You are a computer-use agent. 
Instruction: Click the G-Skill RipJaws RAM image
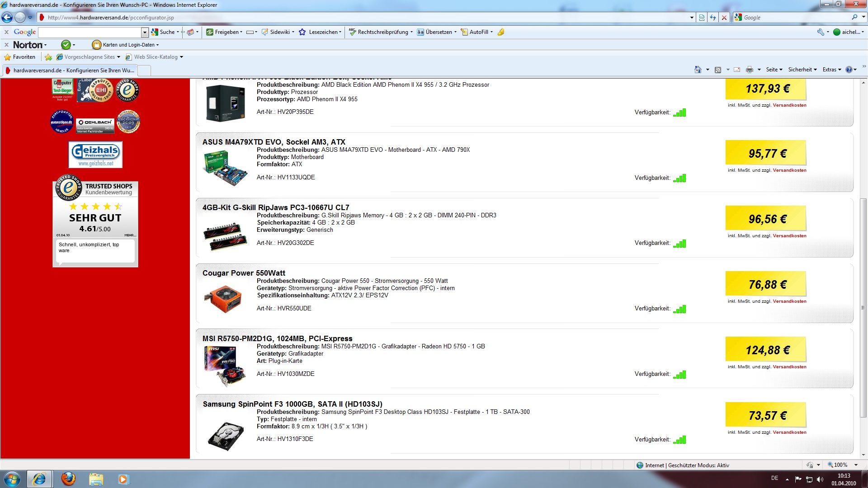(225, 236)
